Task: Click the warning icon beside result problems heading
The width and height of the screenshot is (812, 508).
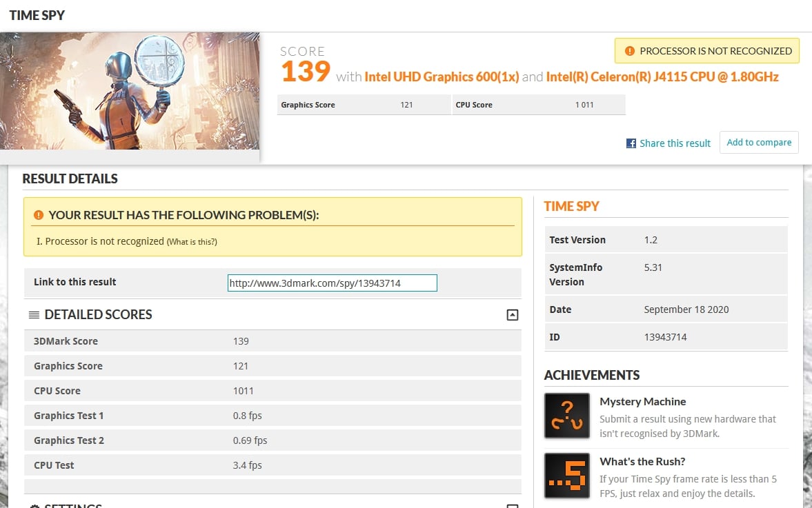Action: pyautogui.click(x=39, y=215)
